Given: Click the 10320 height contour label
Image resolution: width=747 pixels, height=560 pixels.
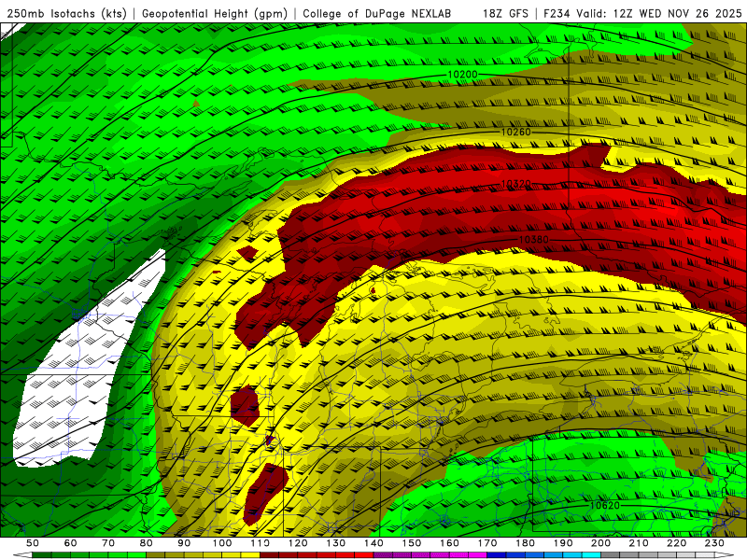Looking at the screenshot, I should point(516,184).
